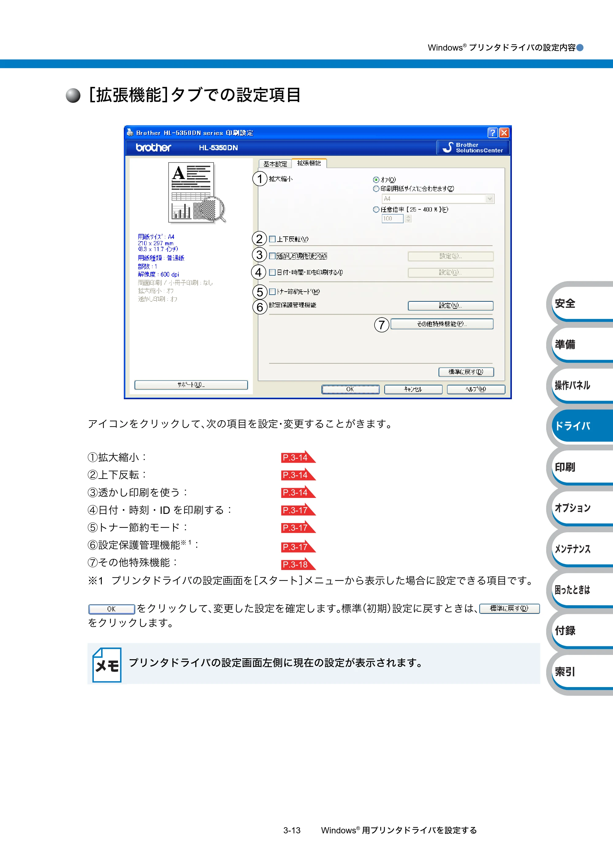This screenshot has width=613, height=868.
Task: Click the 100 scaling percentage spinner arrows
Action: pyautogui.click(x=408, y=219)
